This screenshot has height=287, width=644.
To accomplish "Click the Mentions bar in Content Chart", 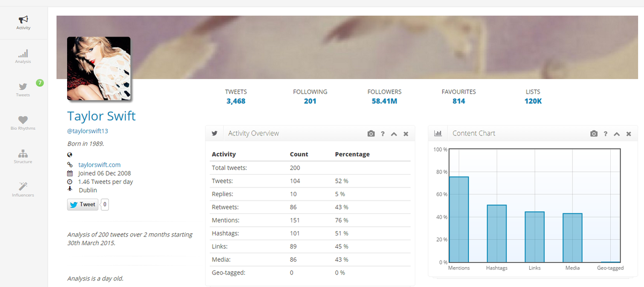I will [x=459, y=219].
